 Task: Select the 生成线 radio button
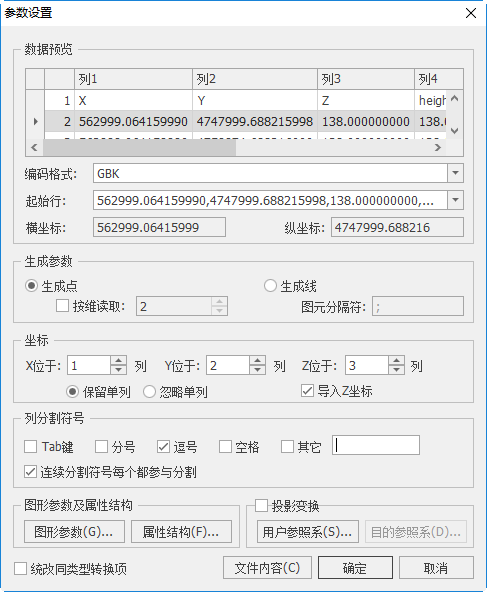tap(270, 286)
